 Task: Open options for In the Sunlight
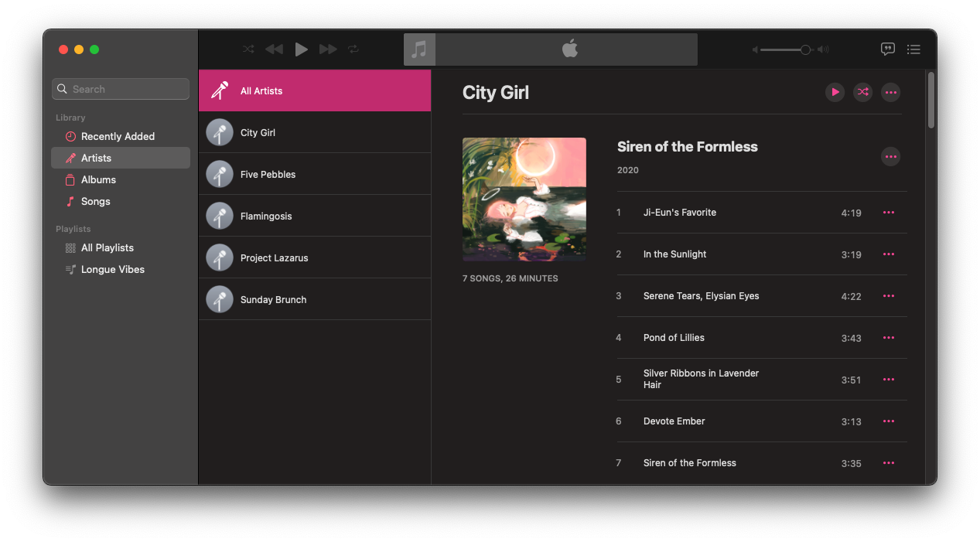[x=889, y=254]
